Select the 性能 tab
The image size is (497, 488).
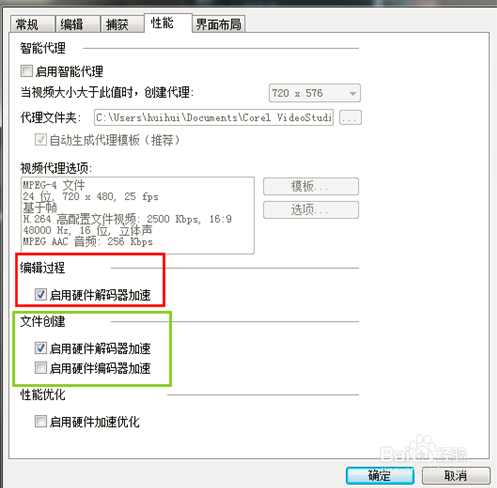pos(168,23)
